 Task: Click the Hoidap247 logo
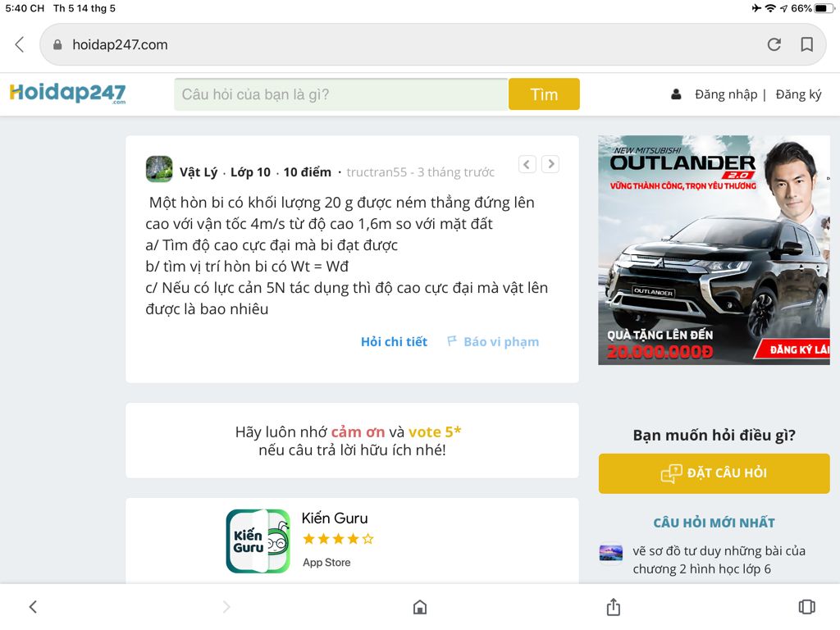(x=67, y=94)
